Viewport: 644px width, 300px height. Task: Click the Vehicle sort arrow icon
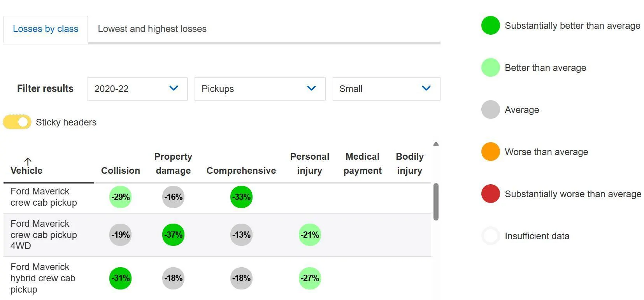coord(28,161)
